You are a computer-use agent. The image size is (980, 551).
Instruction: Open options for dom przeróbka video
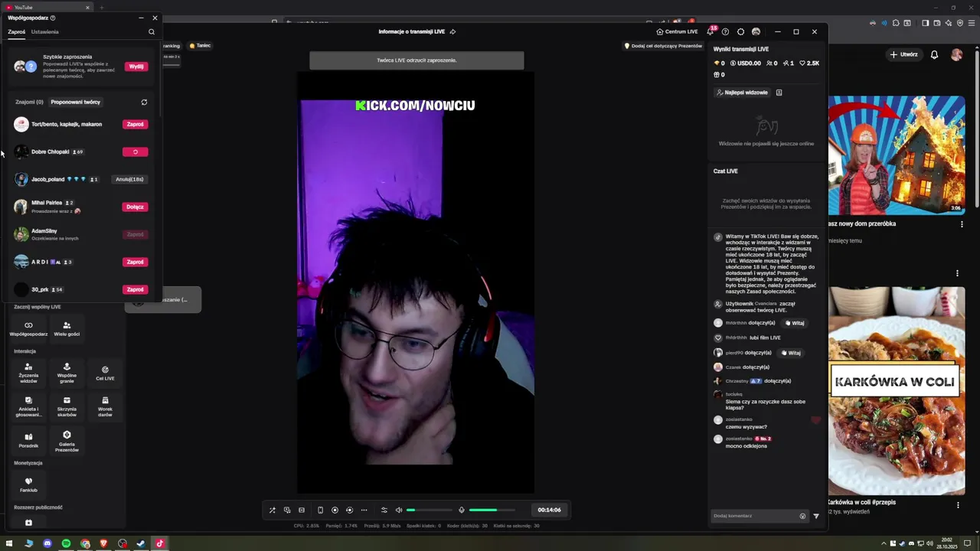pos(962,224)
